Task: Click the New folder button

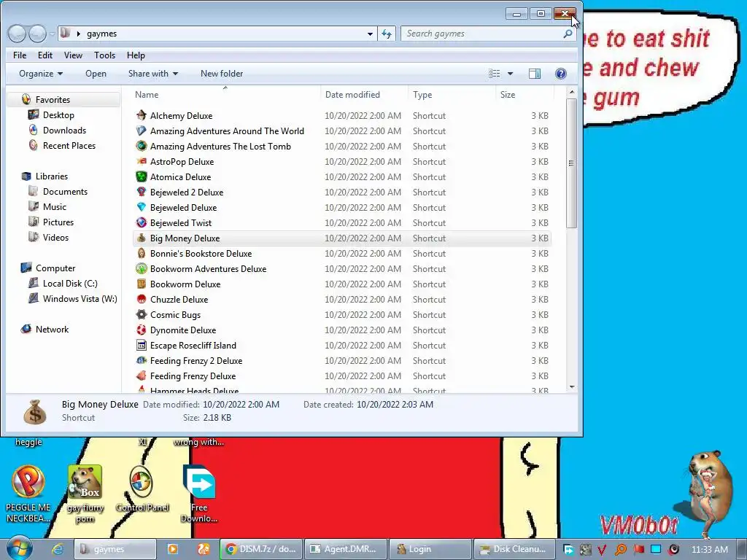Action: 222,74
